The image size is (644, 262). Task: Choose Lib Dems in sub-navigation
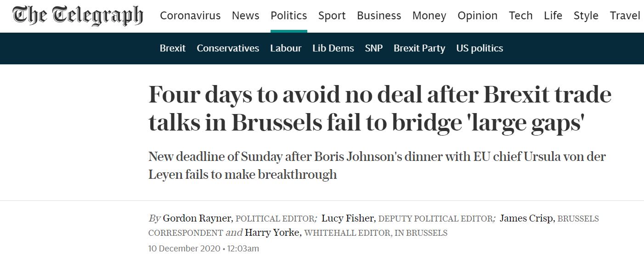coord(333,48)
